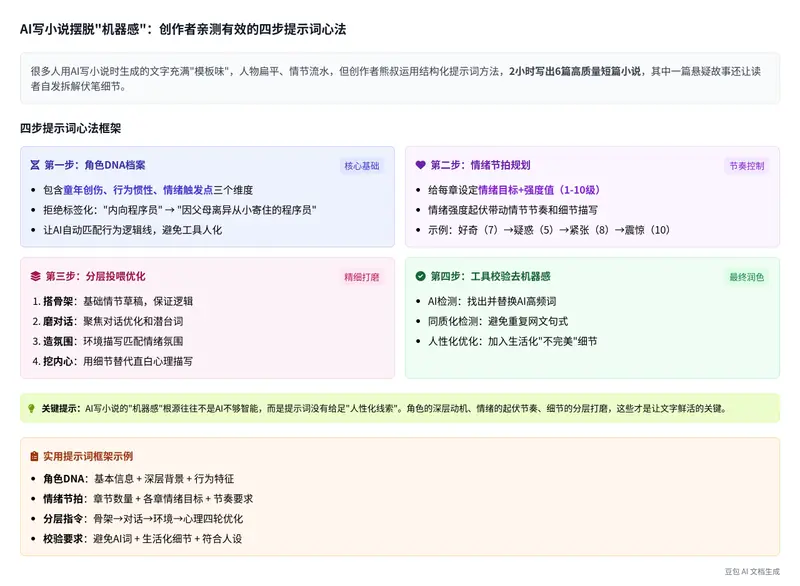Select the clipboard icon beside 实用提示词框架示例

(36, 454)
